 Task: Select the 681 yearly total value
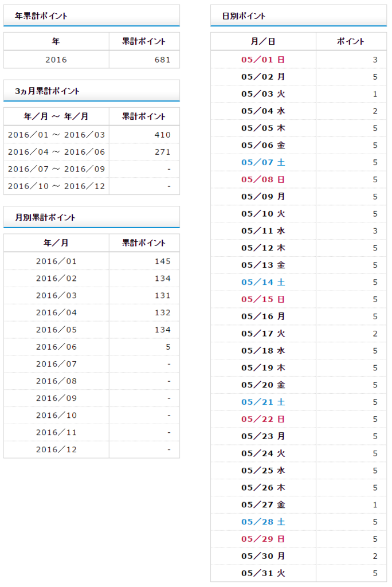[163, 60]
